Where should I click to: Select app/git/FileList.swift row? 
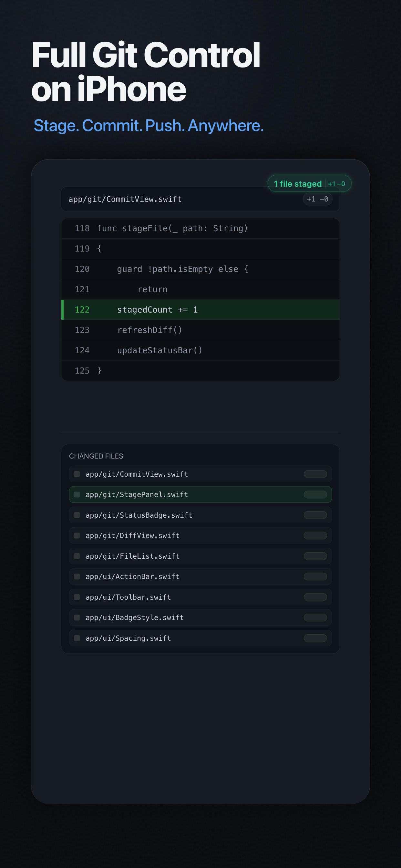(x=200, y=556)
